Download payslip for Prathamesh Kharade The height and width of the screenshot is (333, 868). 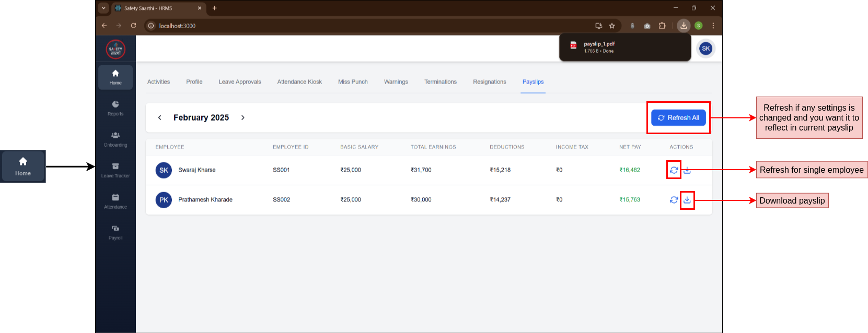687,200
